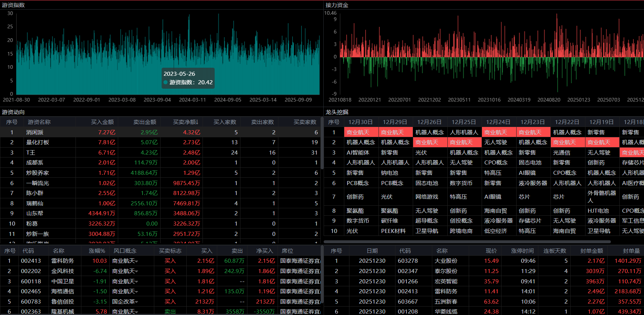Screen dimensions: 644x315
Task: Click the 2023-05-26 tooltip on 游资指数 chart
Action: tap(188, 78)
